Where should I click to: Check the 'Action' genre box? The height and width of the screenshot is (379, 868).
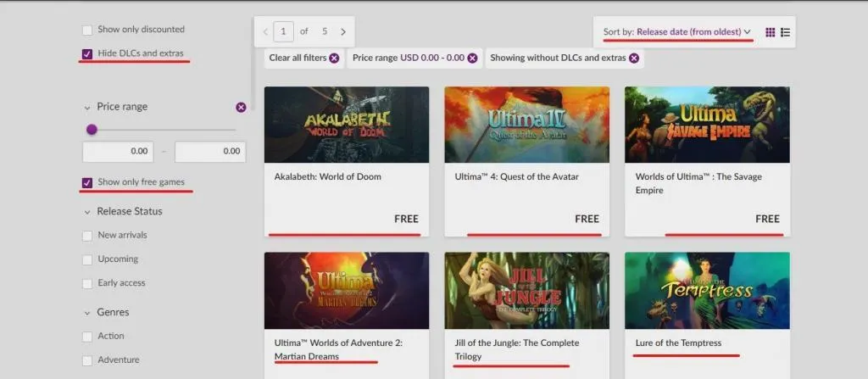pyautogui.click(x=87, y=337)
